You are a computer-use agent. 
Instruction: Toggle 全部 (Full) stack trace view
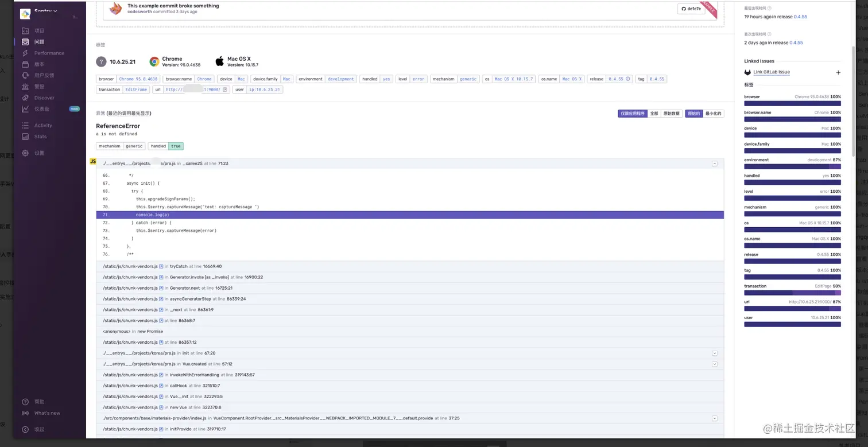tap(654, 114)
